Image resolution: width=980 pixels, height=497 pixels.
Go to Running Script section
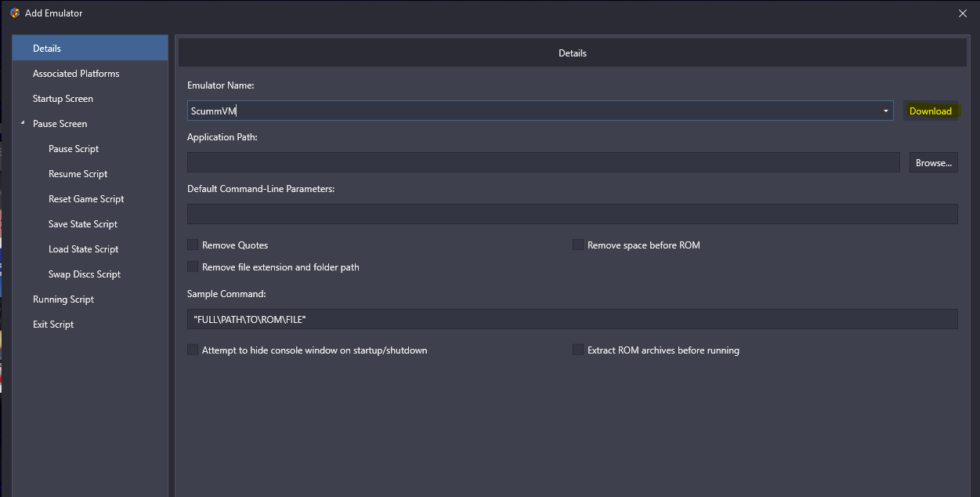(63, 299)
